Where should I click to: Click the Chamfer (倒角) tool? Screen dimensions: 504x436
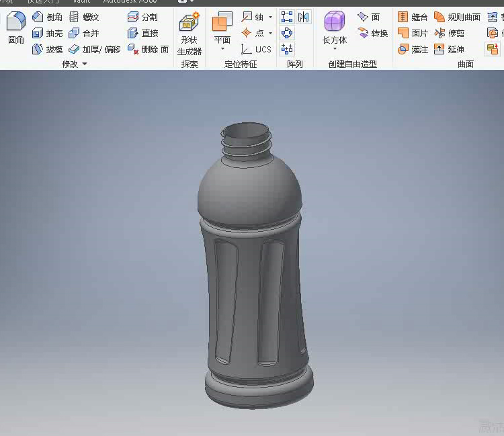point(47,17)
